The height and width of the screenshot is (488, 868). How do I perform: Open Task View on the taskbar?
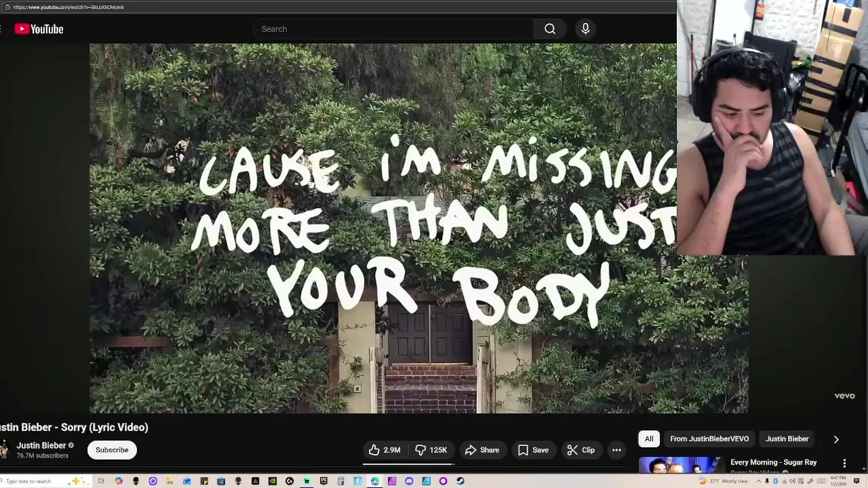pyautogui.click(x=101, y=481)
